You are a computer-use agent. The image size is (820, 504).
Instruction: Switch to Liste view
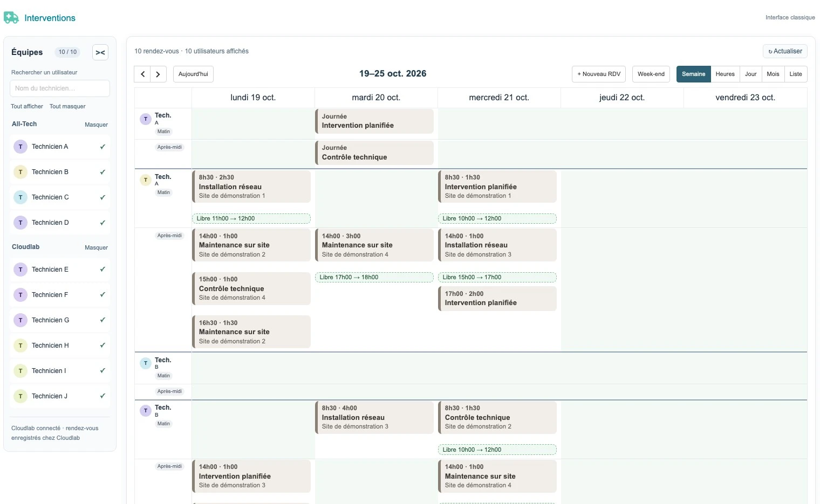click(x=796, y=74)
